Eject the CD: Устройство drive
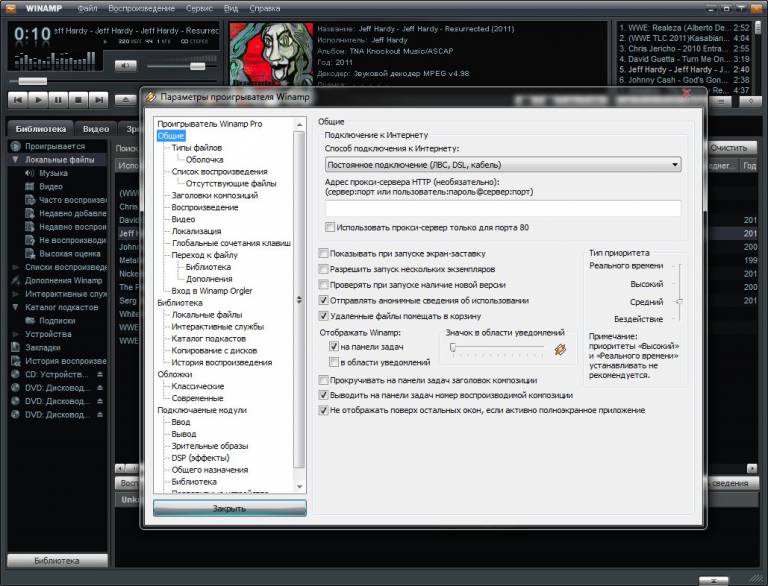The height and width of the screenshot is (586, 768). pyautogui.click(x=100, y=374)
